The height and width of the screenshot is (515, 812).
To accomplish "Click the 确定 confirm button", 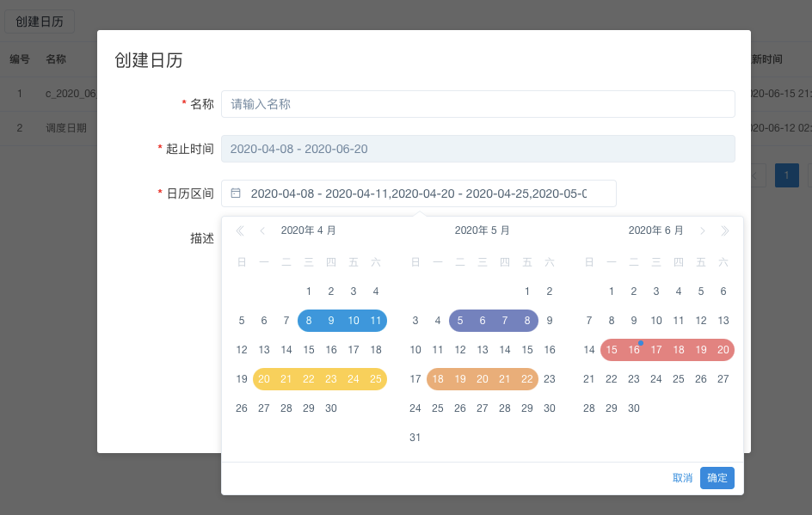I will tap(717, 478).
